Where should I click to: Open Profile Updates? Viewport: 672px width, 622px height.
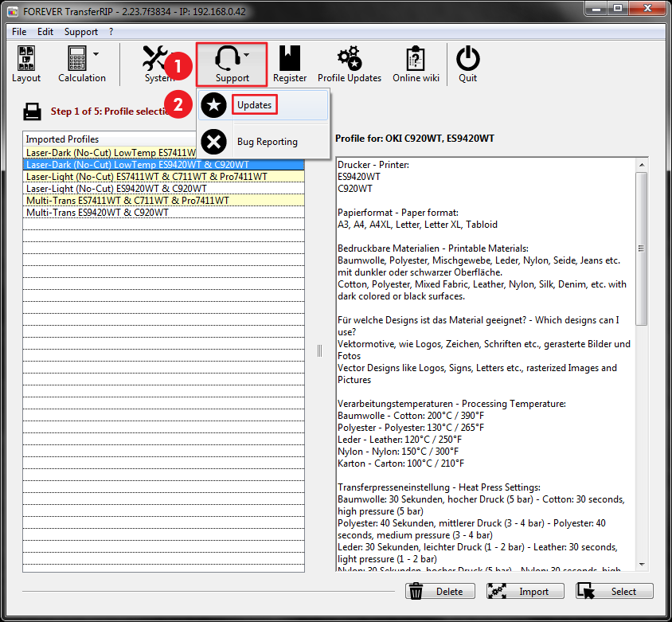pyautogui.click(x=350, y=65)
